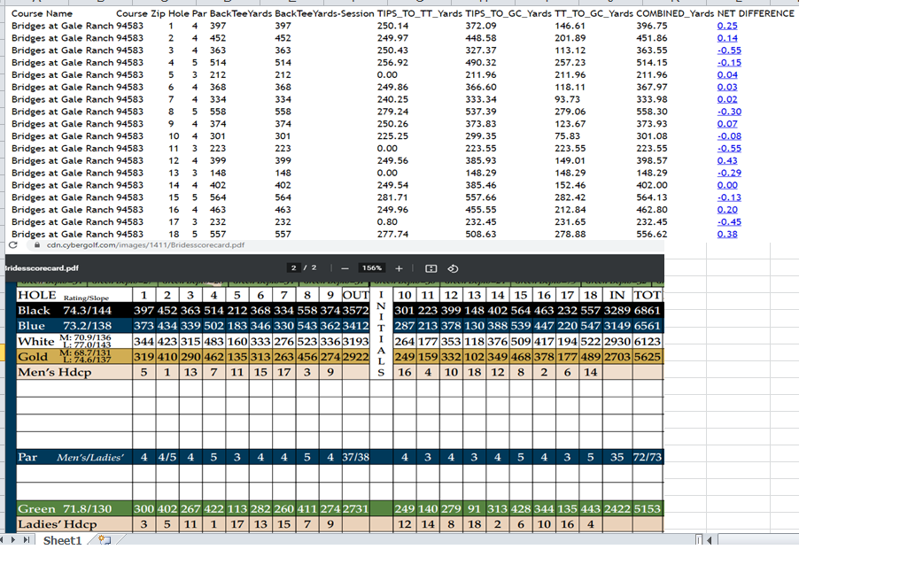Click the lock icon beside the URL
The image size is (900, 588).
pos(36,245)
